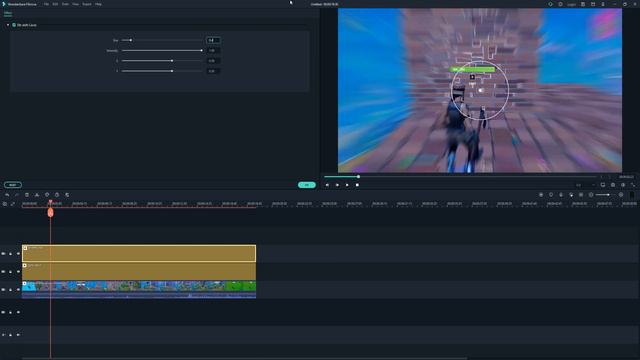This screenshot has height=360, width=640.
Task: Click the marker shield icon
Action: [x=551, y=195]
